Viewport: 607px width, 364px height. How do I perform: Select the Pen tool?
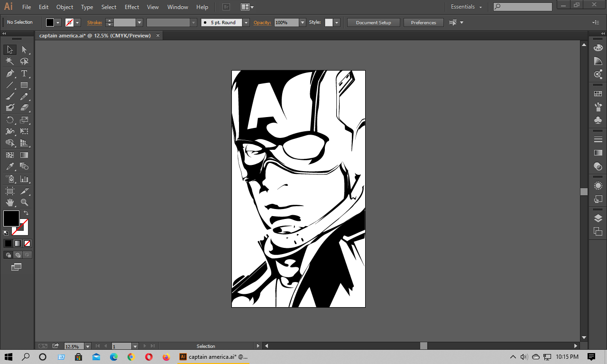pyautogui.click(x=10, y=73)
